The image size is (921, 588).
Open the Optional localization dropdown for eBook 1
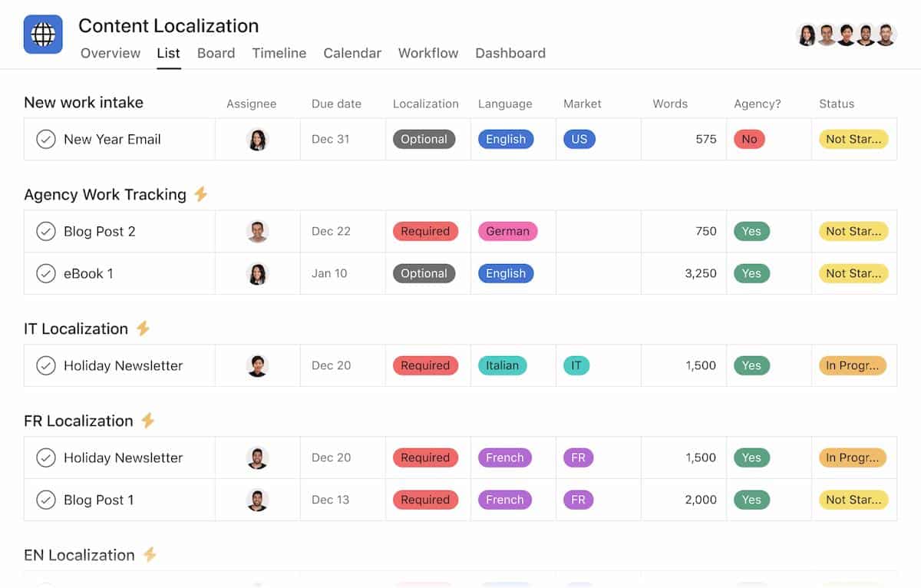(x=424, y=273)
